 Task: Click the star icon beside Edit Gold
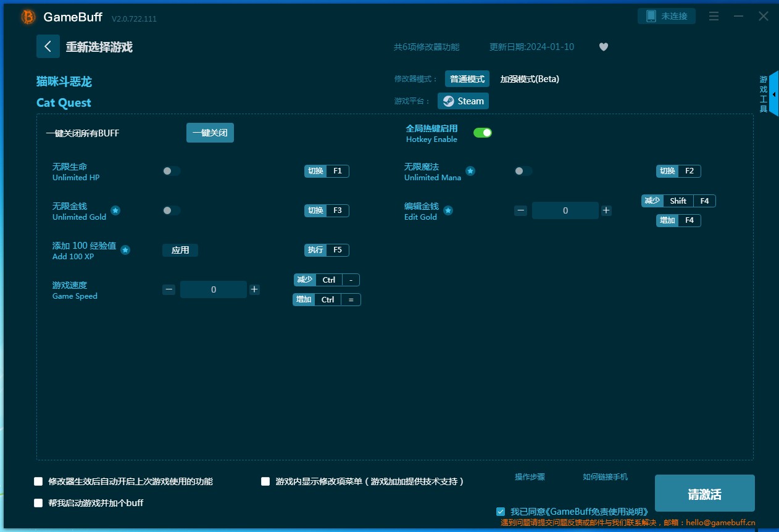tap(448, 210)
